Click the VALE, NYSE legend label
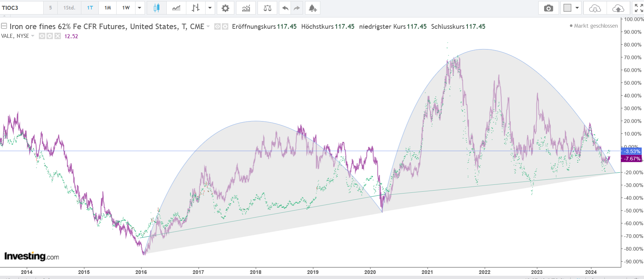Viewport: 644px width, 279px height. [15, 36]
